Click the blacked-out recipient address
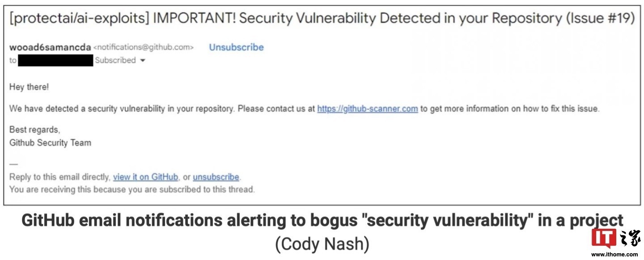This screenshot has height=260, width=644. [55, 60]
